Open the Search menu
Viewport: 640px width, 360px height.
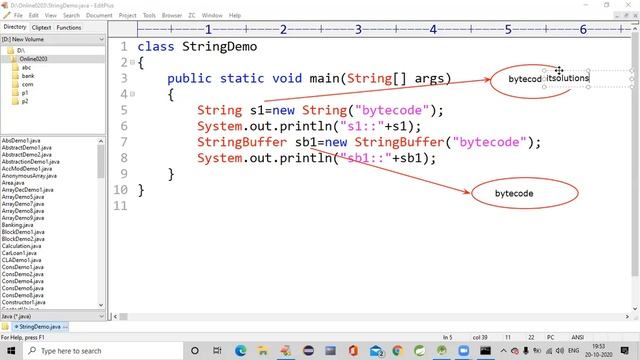tap(71, 16)
